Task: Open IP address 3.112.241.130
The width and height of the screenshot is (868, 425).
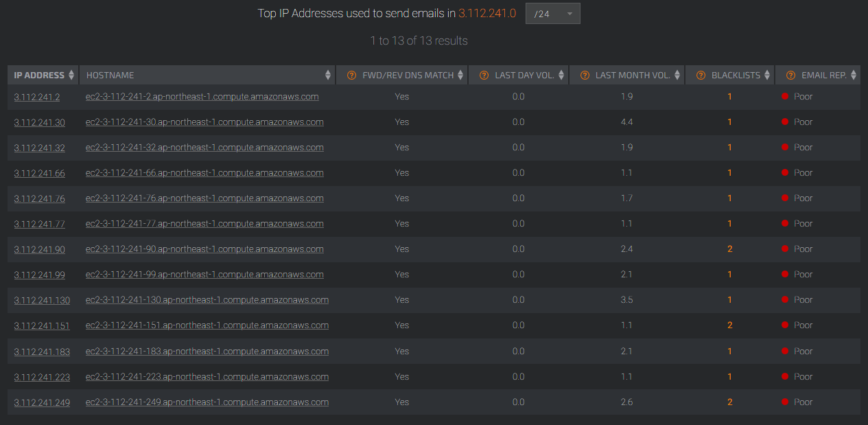Action: 42,300
